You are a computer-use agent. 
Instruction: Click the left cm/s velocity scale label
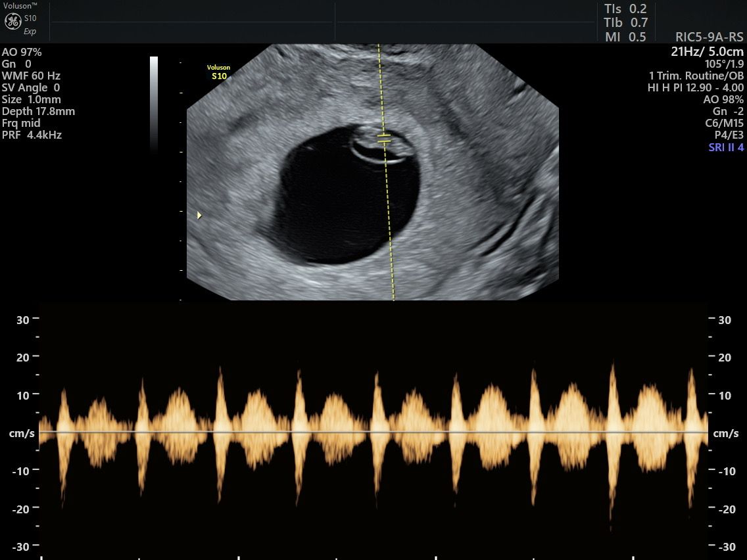17,433
